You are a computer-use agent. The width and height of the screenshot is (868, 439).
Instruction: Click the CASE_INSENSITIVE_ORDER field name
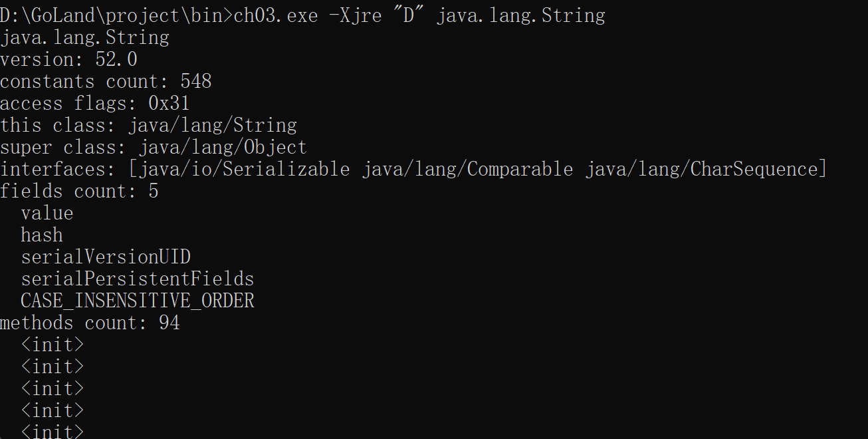[x=138, y=301]
